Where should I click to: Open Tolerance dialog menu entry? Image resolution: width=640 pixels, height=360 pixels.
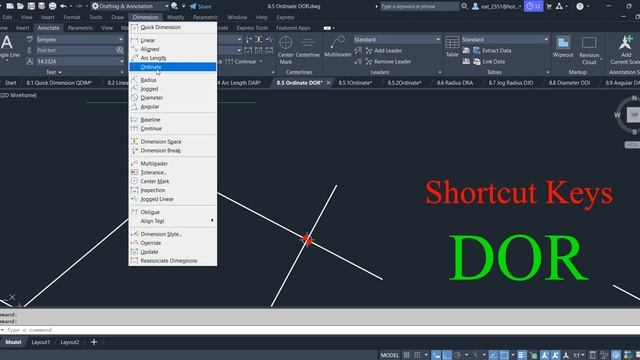point(173,173)
